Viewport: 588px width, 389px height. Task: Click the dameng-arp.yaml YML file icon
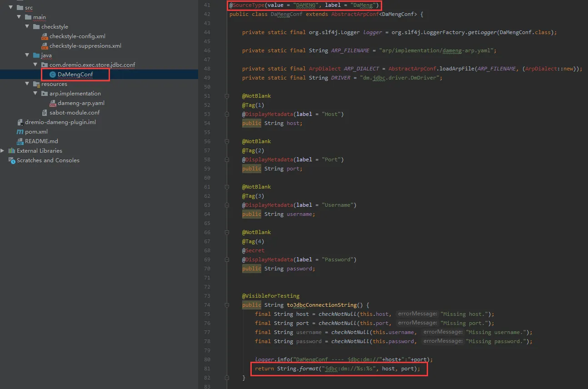click(53, 103)
